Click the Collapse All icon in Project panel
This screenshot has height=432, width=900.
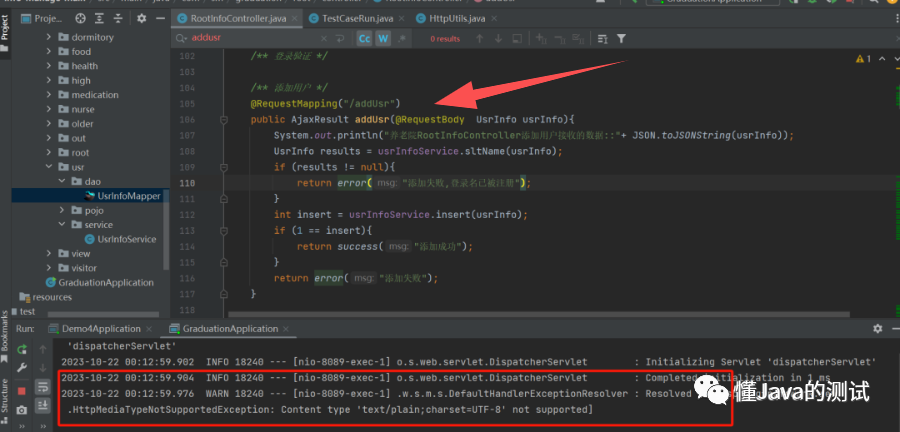118,19
